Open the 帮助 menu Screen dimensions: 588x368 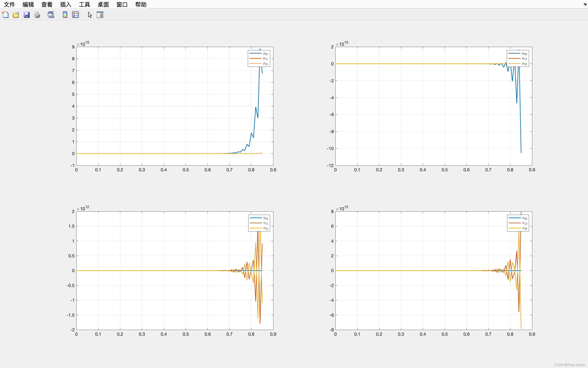[x=141, y=4]
